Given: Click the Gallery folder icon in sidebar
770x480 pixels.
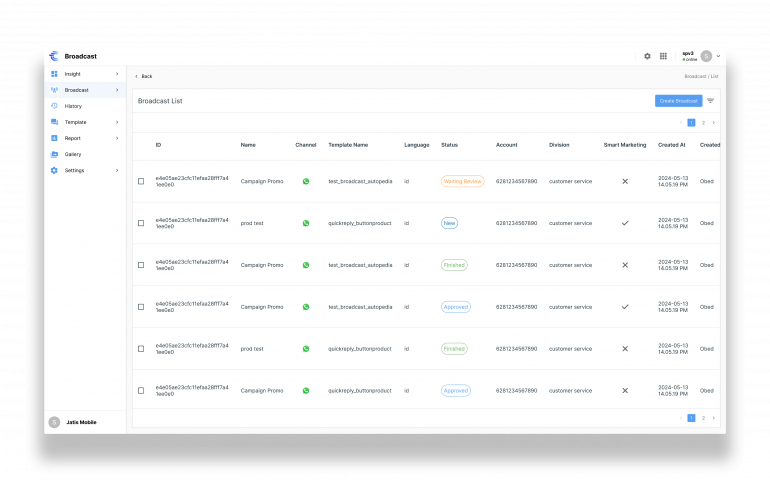Looking at the screenshot, I should 54,154.
